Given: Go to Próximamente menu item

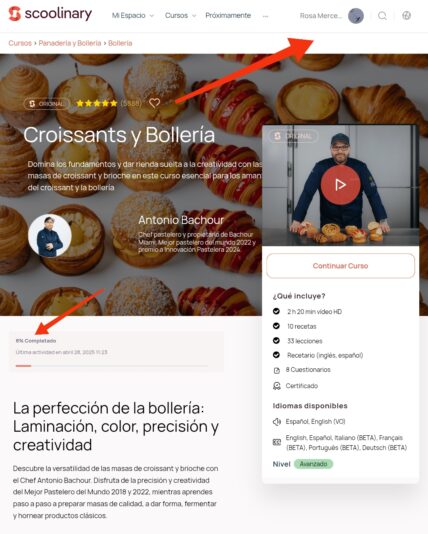Looking at the screenshot, I should [x=228, y=16].
